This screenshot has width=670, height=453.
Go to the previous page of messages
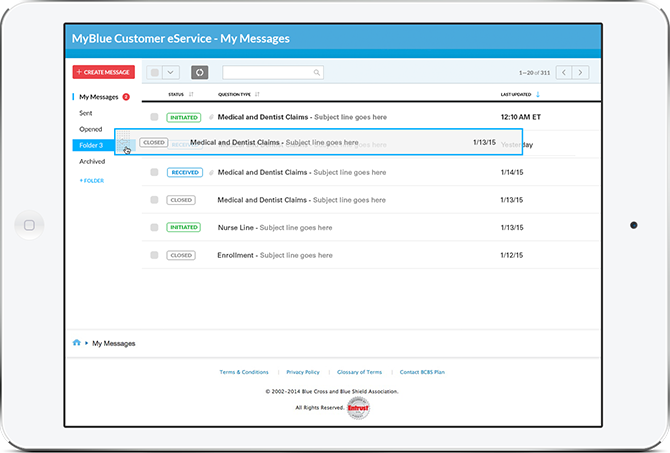564,72
